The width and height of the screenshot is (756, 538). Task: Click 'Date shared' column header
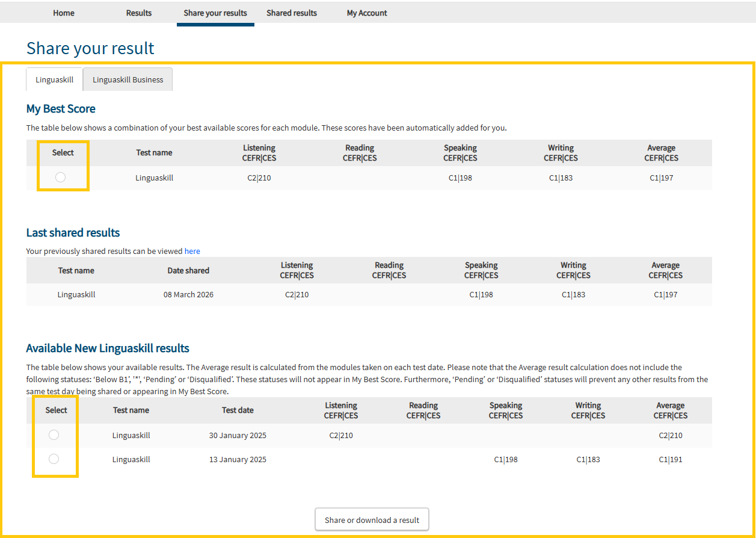pos(188,270)
